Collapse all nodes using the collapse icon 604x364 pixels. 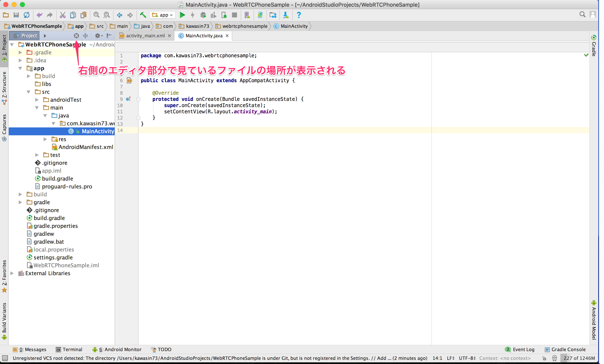85,36
